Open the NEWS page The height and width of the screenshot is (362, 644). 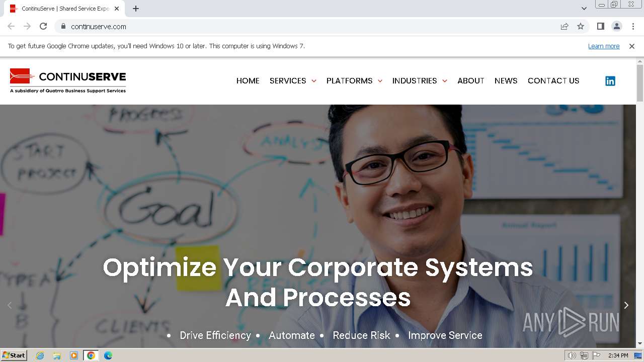tap(506, 80)
